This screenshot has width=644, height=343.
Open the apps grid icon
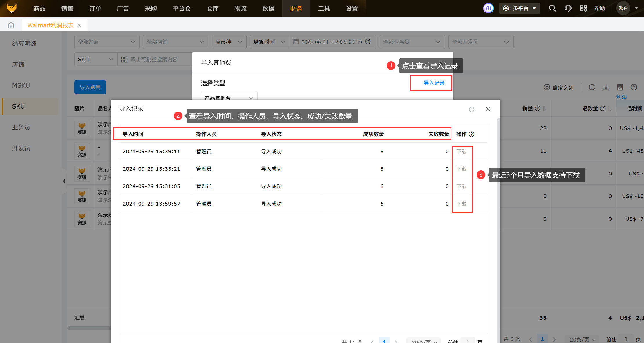pos(583,8)
